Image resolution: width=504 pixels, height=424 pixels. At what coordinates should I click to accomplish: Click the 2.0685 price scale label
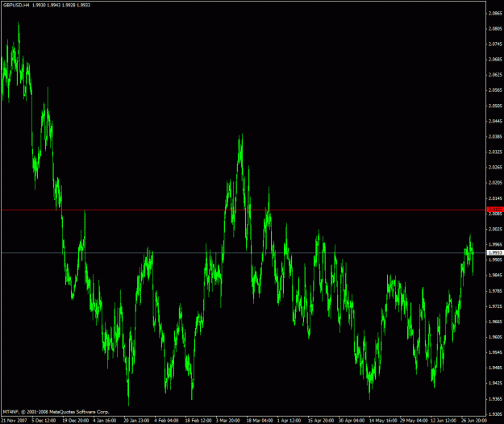495,60
